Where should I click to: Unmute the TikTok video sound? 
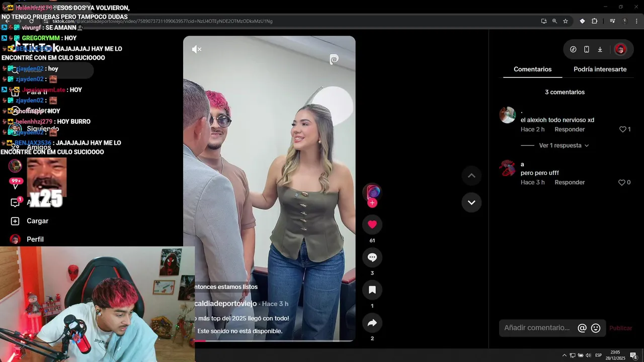pyautogui.click(x=197, y=49)
